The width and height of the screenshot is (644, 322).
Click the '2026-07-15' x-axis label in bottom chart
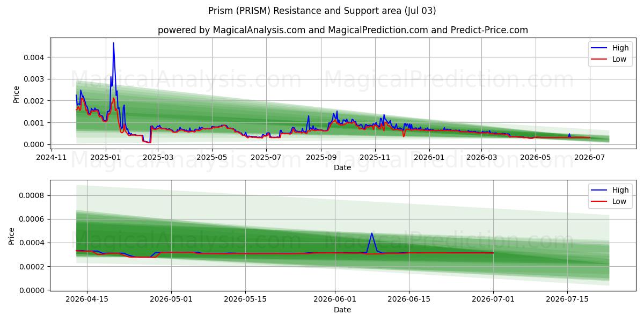click(567, 299)
